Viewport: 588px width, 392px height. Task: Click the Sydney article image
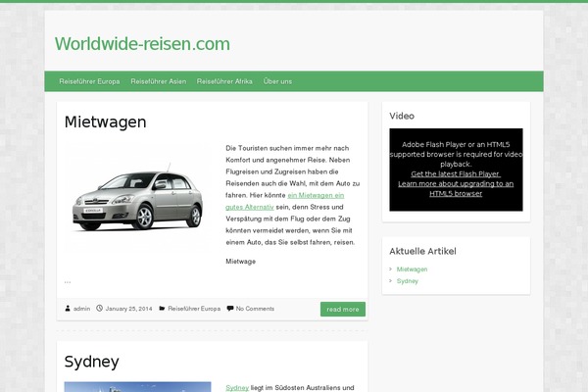[x=137, y=387]
